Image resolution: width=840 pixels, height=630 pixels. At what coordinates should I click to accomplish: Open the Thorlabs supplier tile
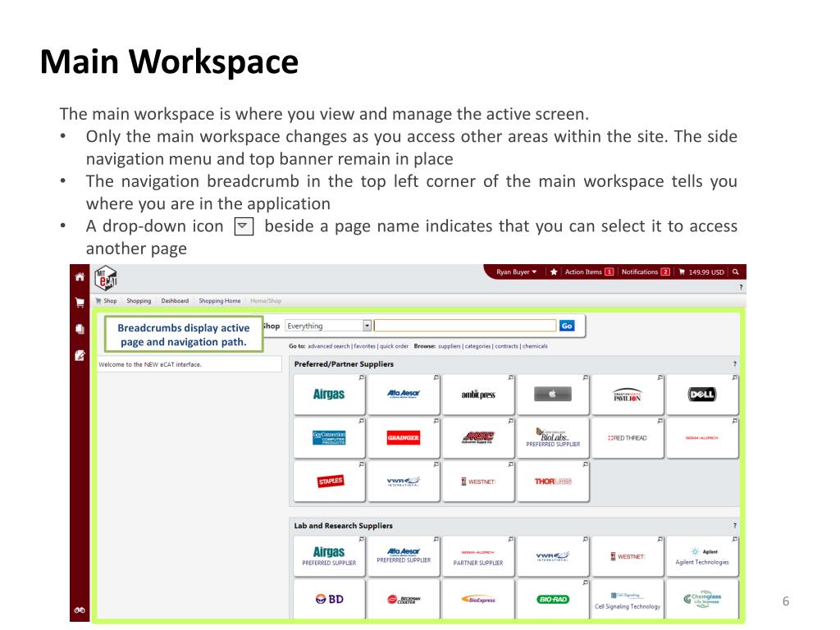point(553,481)
